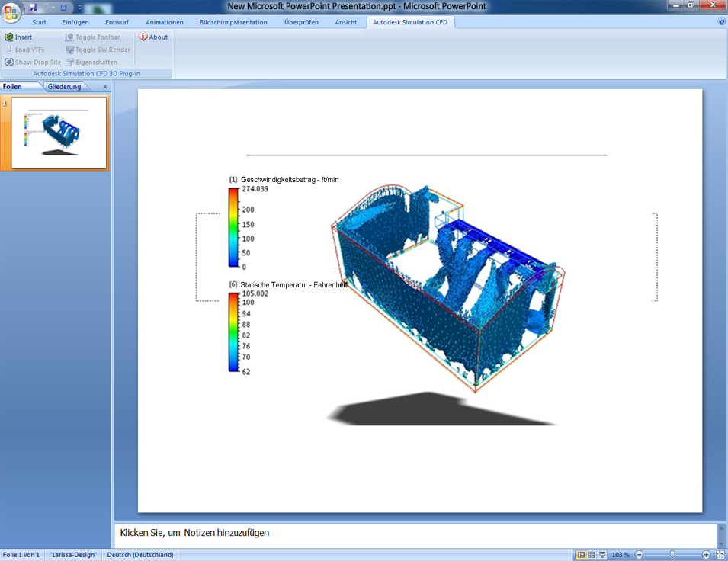Click the notes pane scrollbar

click(721, 535)
